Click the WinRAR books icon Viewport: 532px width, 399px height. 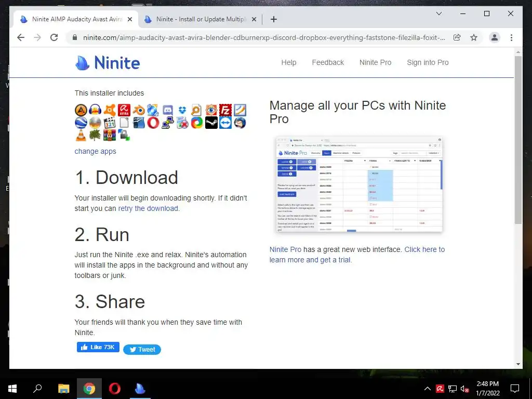pos(110,135)
